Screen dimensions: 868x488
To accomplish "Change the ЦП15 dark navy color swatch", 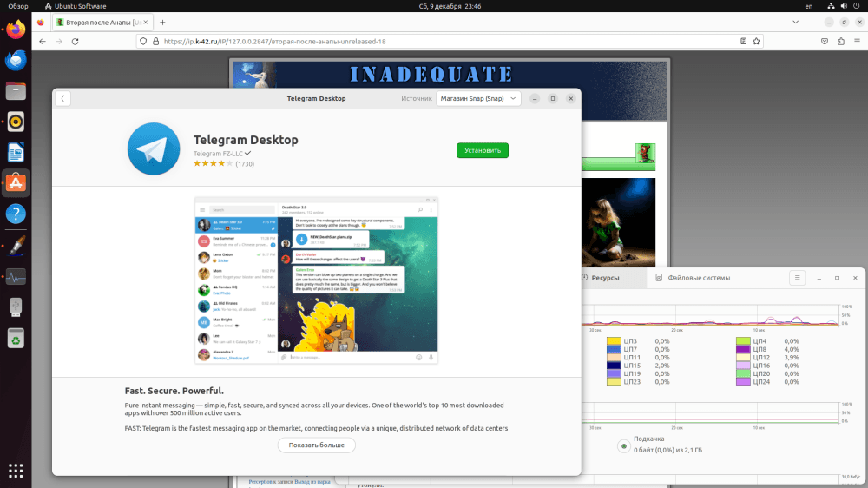I will pos(614,366).
